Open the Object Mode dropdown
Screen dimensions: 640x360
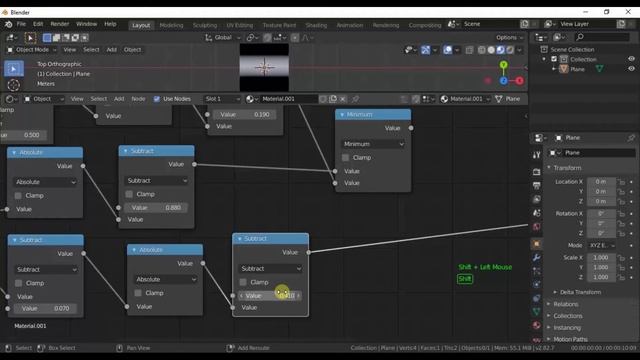32,50
